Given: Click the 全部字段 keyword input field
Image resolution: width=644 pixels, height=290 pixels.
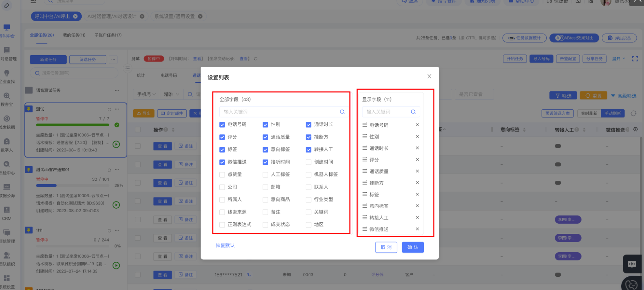Looking at the screenshot, I should (x=279, y=112).
